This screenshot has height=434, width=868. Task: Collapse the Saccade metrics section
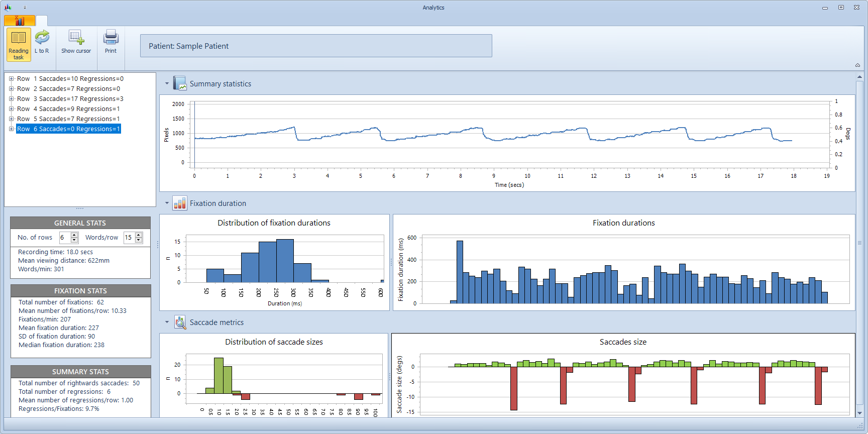(x=167, y=322)
